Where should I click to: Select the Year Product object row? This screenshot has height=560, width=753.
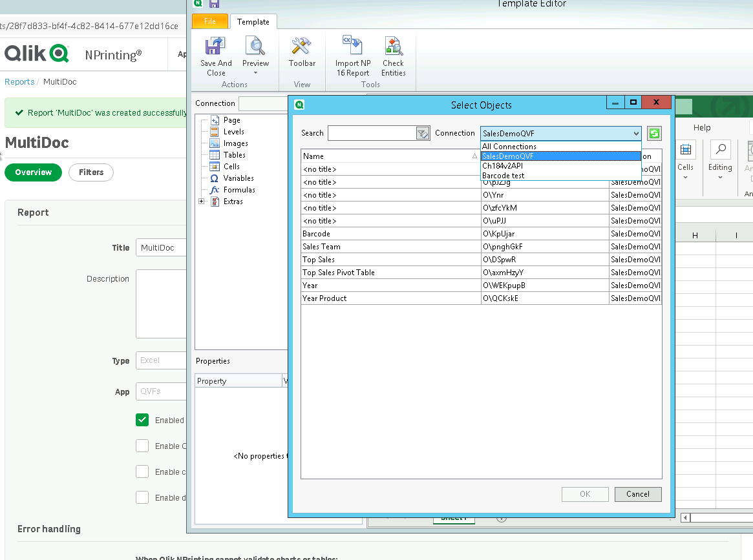[x=481, y=298]
